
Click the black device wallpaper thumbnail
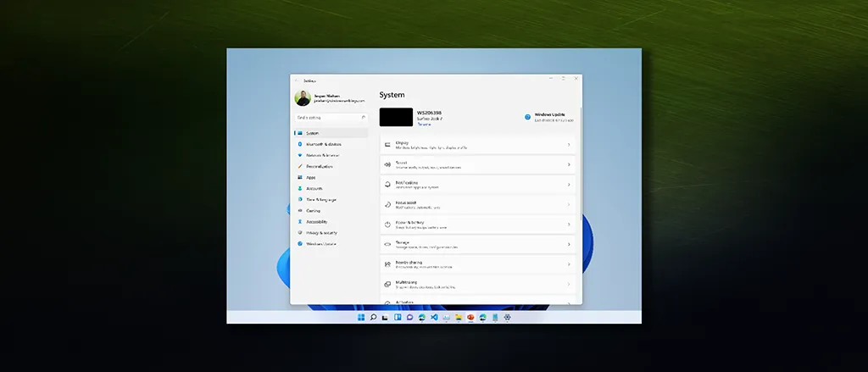tap(397, 117)
